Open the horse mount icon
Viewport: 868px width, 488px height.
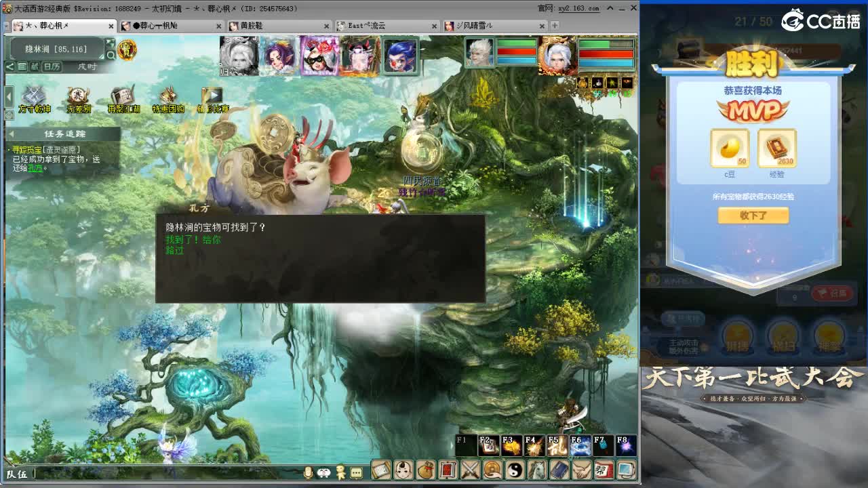[x=537, y=470]
